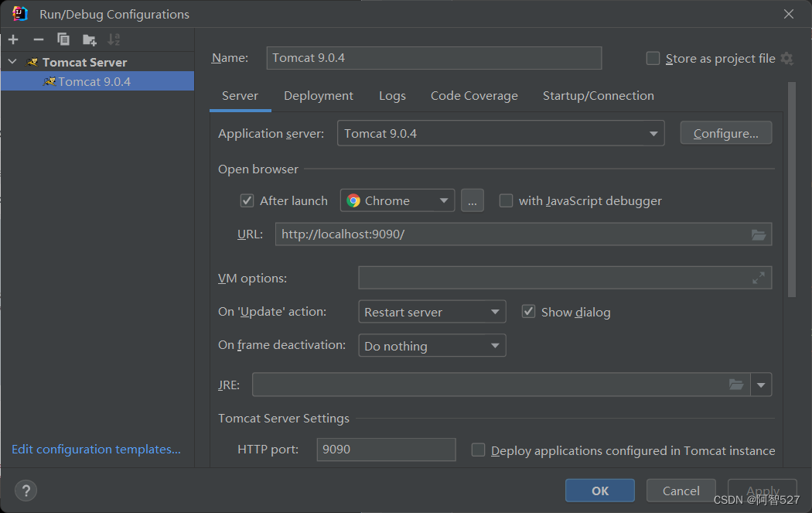Enable with JavaScript debugger checkbox
This screenshot has height=513, width=812.
(506, 200)
